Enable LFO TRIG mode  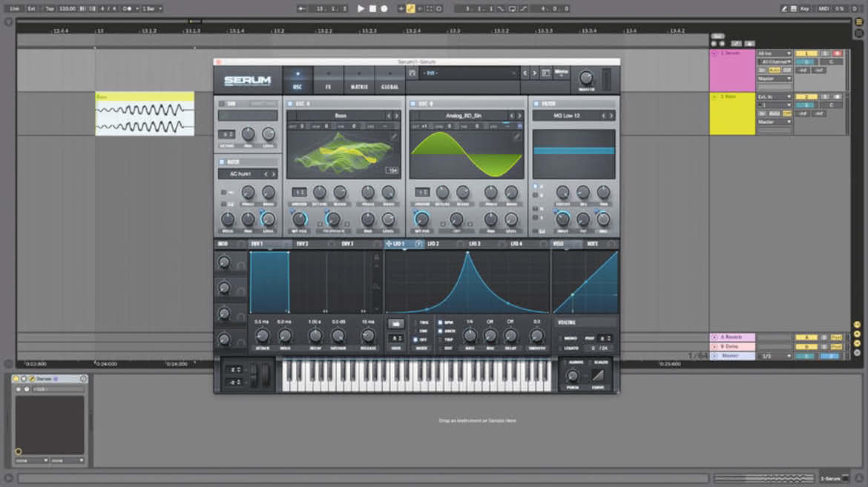pyautogui.click(x=416, y=322)
